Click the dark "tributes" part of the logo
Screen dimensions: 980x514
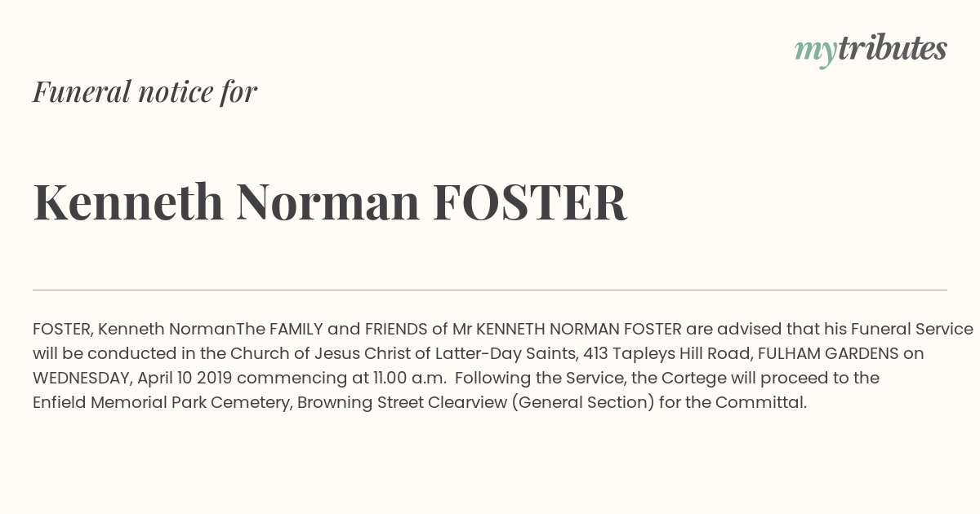click(893, 48)
